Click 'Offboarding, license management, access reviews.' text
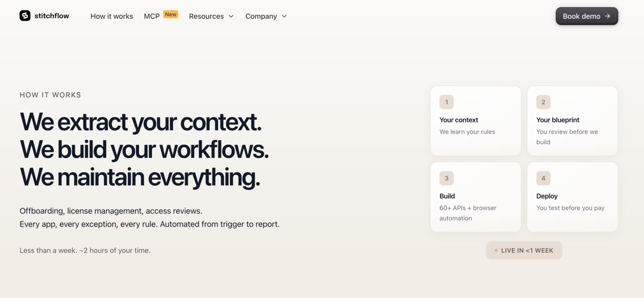The image size is (644, 298). click(x=111, y=211)
